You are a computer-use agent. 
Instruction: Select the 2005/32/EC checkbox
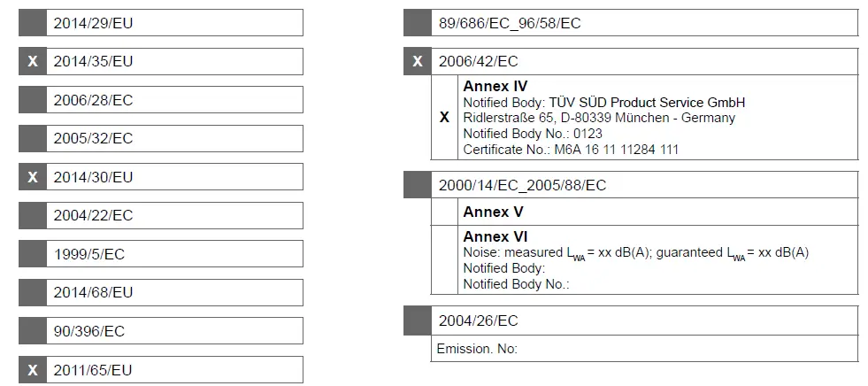click(x=33, y=138)
